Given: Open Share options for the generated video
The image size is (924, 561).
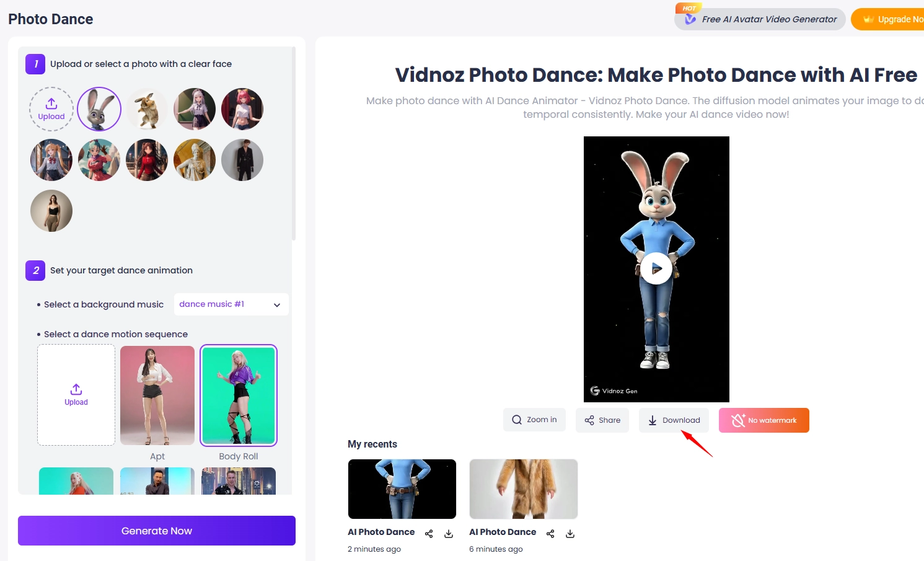Looking at the screenshot, I should coord(602,420).
